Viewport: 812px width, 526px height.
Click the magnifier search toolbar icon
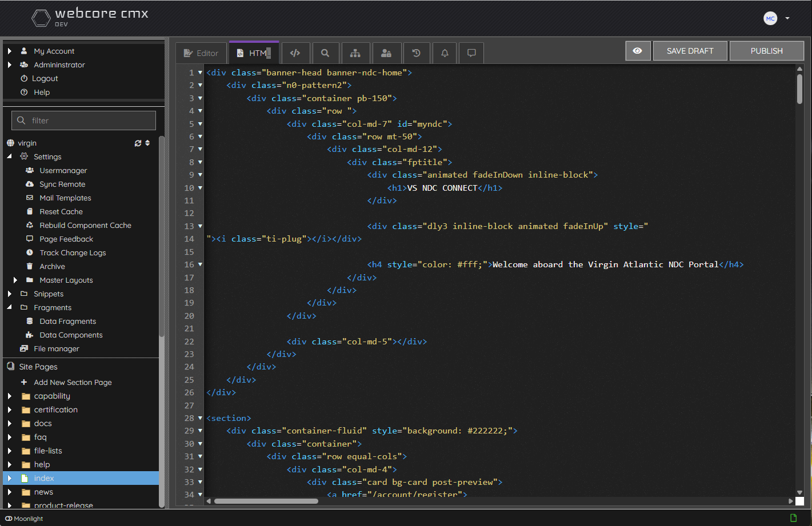pos(325,53)
